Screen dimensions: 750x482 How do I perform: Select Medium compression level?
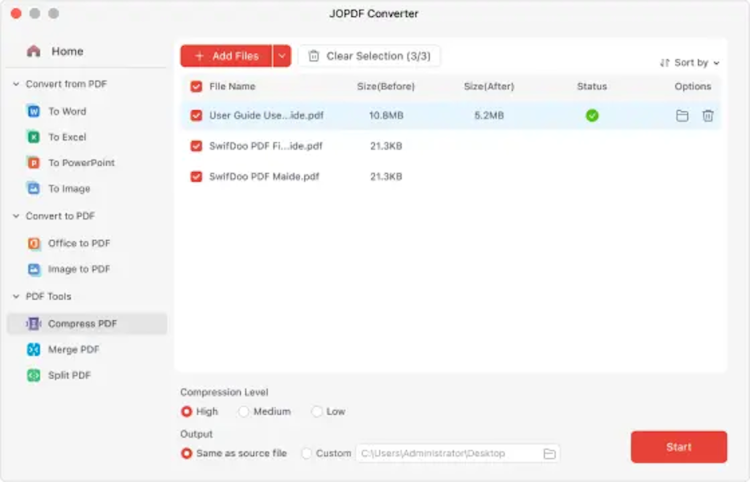pos(244,411)
